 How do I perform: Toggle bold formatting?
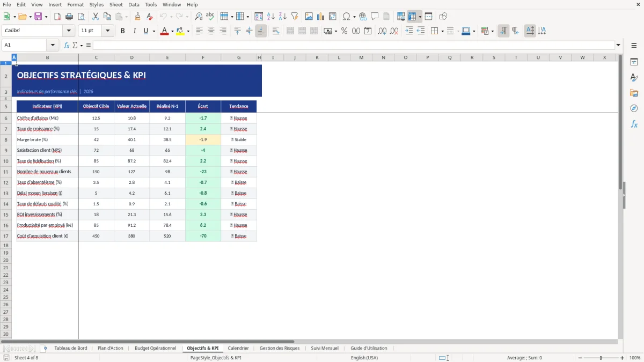(122, 31)
